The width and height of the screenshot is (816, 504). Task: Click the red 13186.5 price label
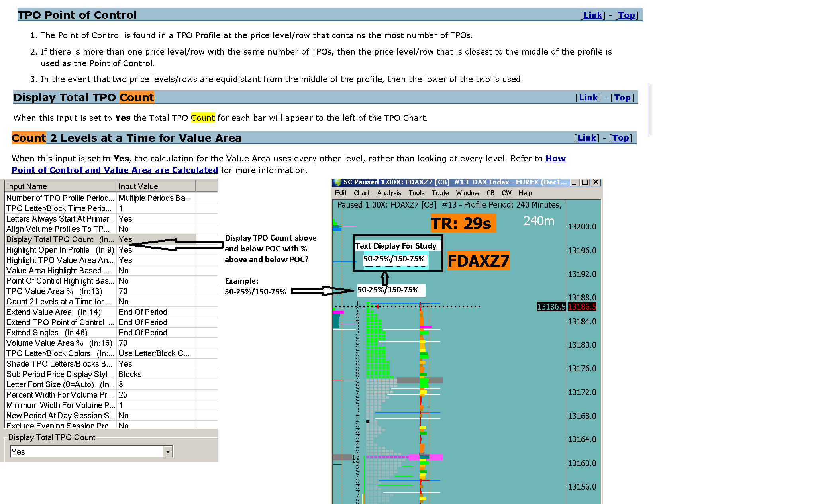click(582, 307)
